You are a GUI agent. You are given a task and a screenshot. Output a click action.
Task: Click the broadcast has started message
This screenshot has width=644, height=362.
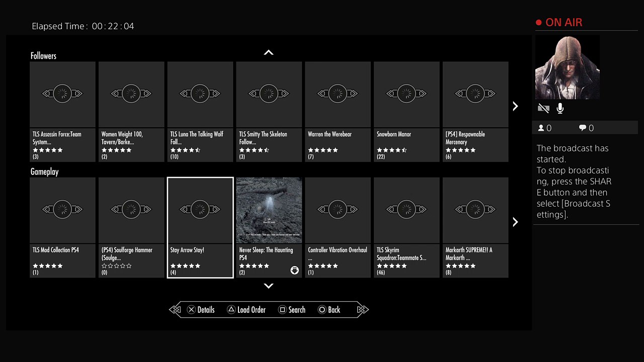[x=574, y=181]
